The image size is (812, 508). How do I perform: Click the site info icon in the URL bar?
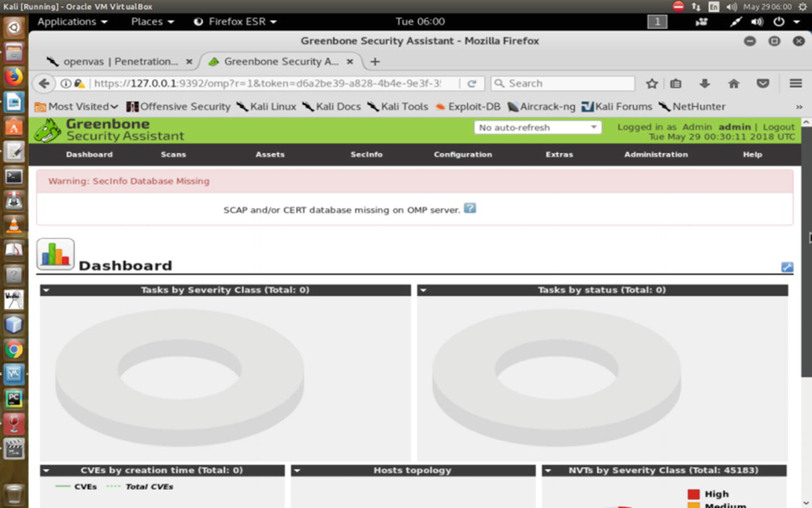coord(66,84)
